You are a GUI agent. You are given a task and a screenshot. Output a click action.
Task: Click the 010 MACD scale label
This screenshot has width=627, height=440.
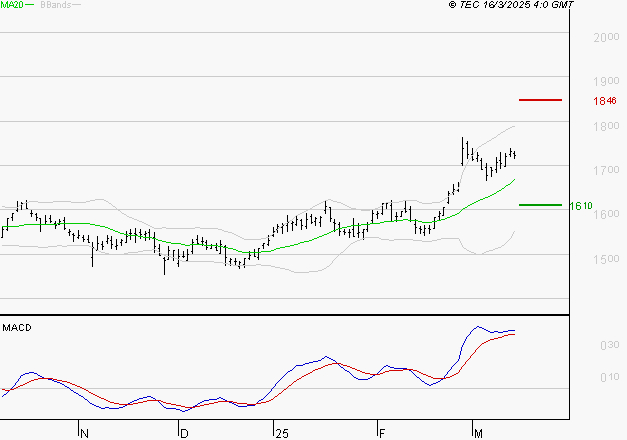pos(610,377)
